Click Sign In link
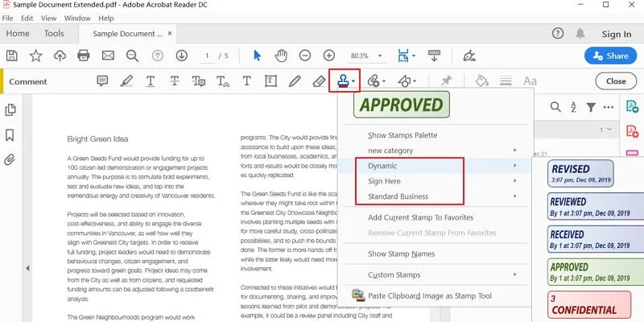 [617, 34]
